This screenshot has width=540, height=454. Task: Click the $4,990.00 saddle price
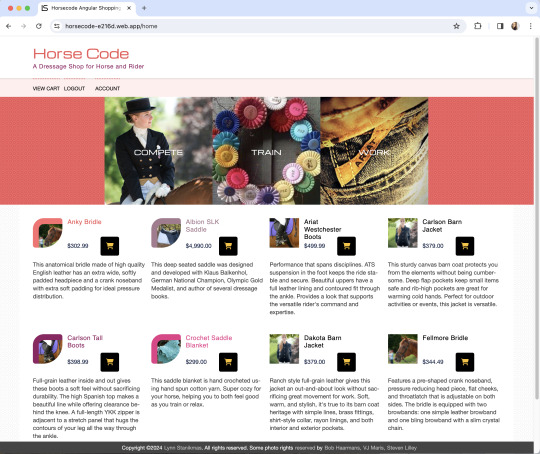198,246
